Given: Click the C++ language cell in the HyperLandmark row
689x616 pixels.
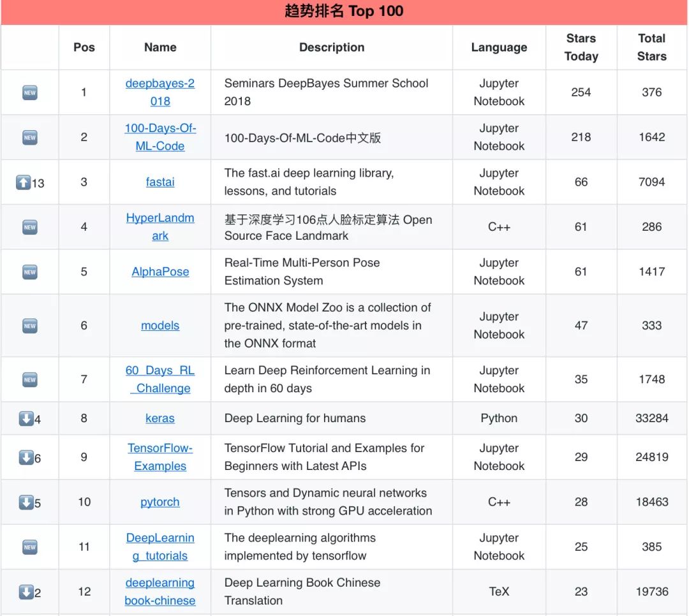Looking at the screenshot, I should [x=499, y=227].
